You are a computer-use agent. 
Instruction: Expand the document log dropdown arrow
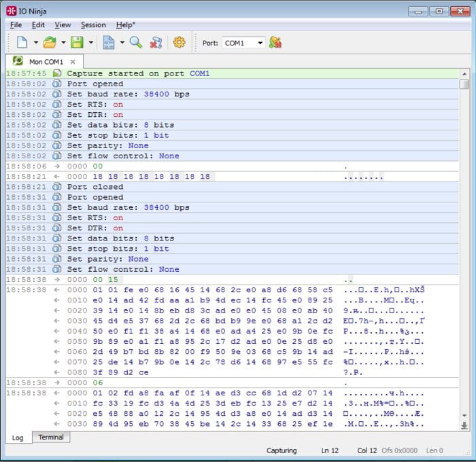122,43
